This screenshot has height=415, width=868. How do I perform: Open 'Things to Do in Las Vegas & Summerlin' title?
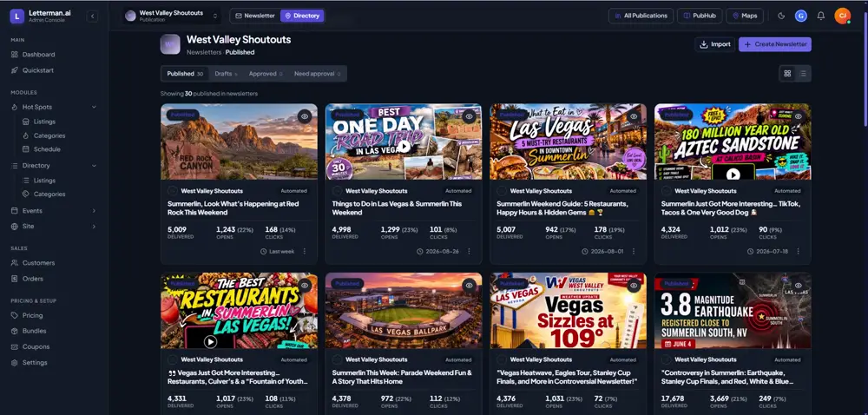(x=397, y=208)
